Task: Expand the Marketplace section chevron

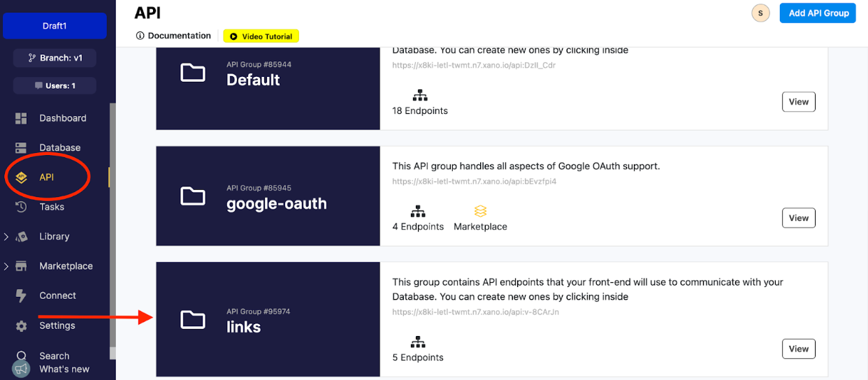Action: 6,266
